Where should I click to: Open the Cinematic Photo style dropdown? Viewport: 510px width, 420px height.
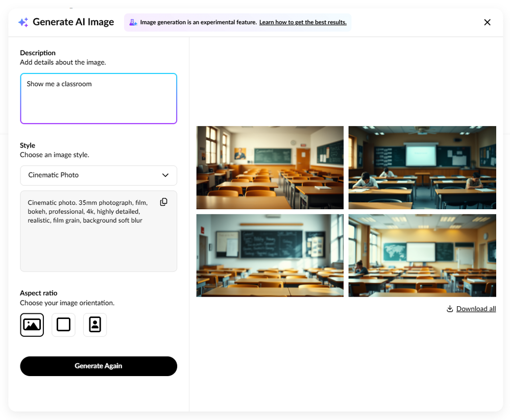99,175
